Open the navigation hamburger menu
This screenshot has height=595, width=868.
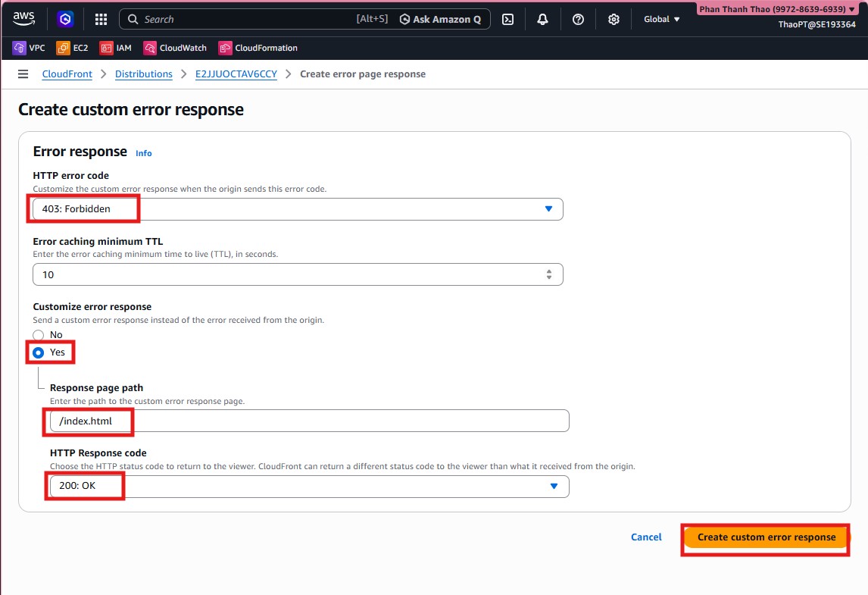[23, 74]
